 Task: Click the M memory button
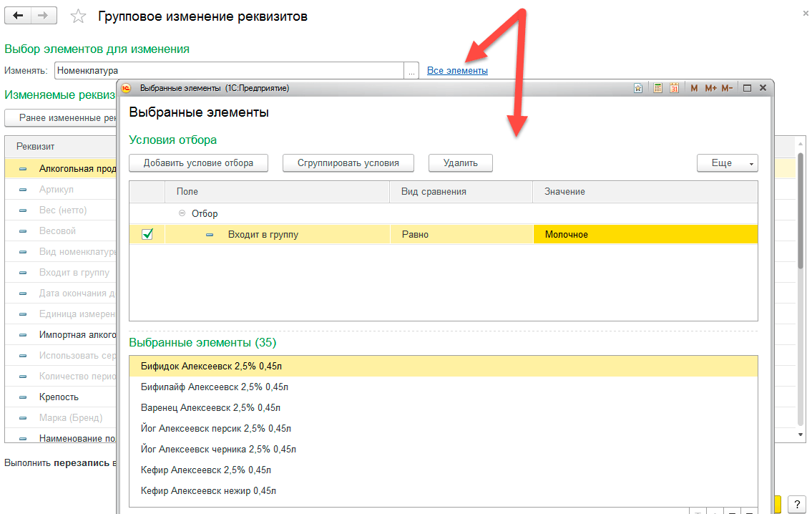click(x=694, y=88)
